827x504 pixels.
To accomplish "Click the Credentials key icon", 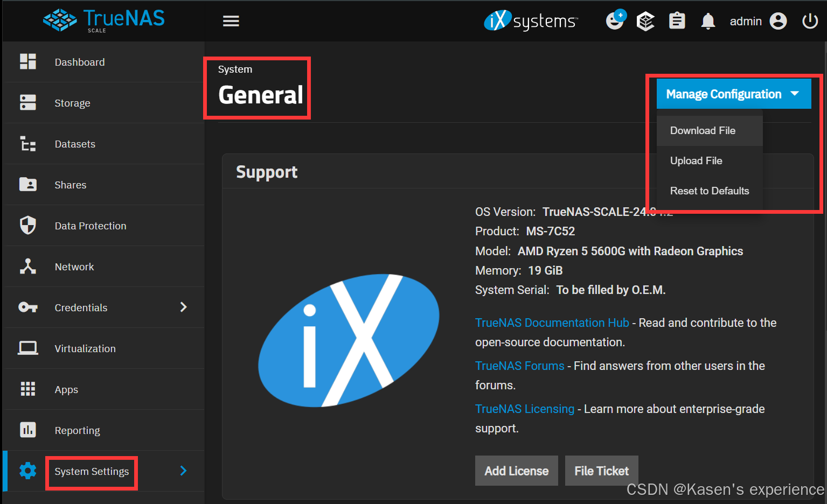I will point(28,307).
